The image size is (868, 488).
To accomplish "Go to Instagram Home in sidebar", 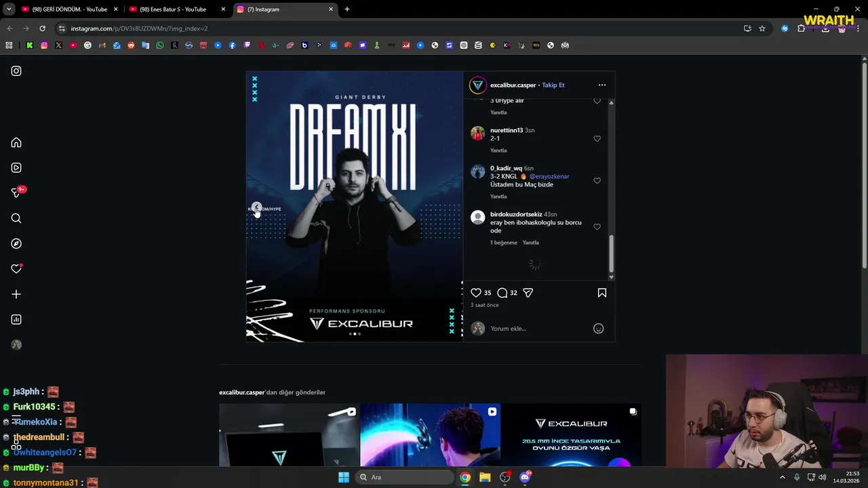I will point(16,143).
